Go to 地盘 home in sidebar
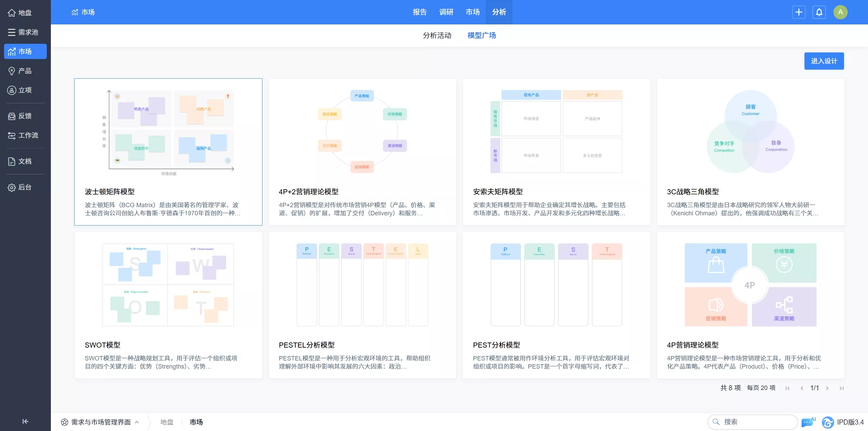This screenshot has width=868, height=431. click(20, 13)
